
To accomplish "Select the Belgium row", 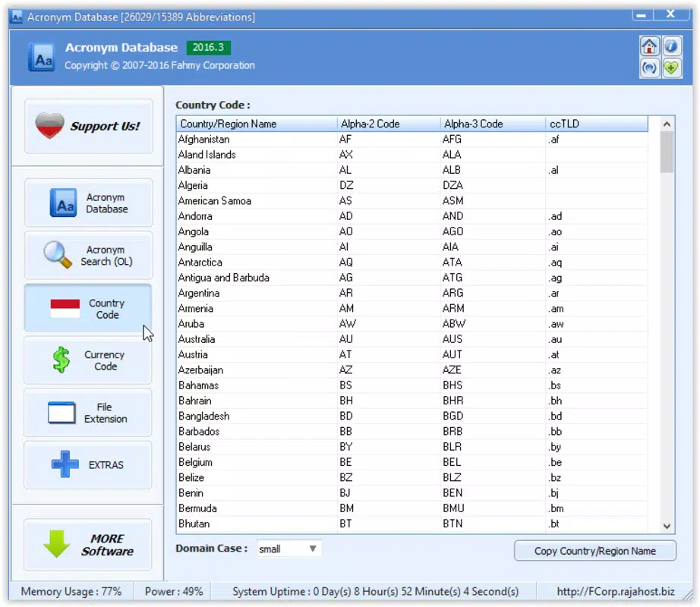I will 412,463.
